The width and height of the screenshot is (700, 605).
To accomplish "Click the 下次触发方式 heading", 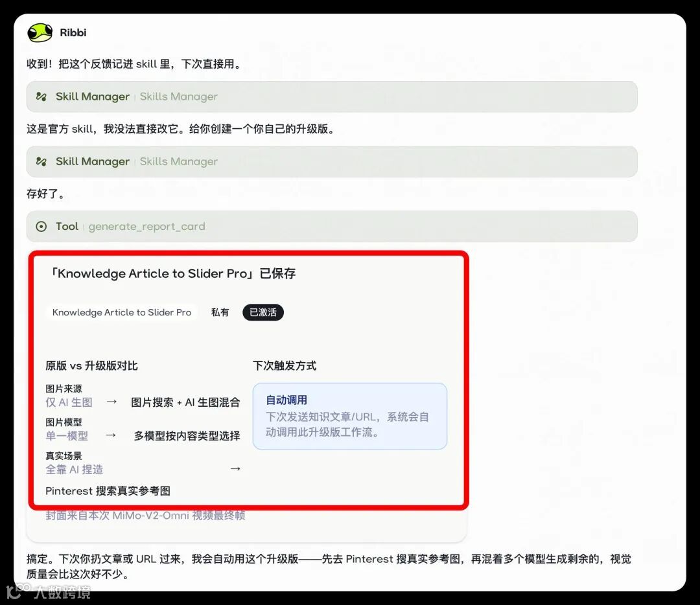I will click(285, 366).
